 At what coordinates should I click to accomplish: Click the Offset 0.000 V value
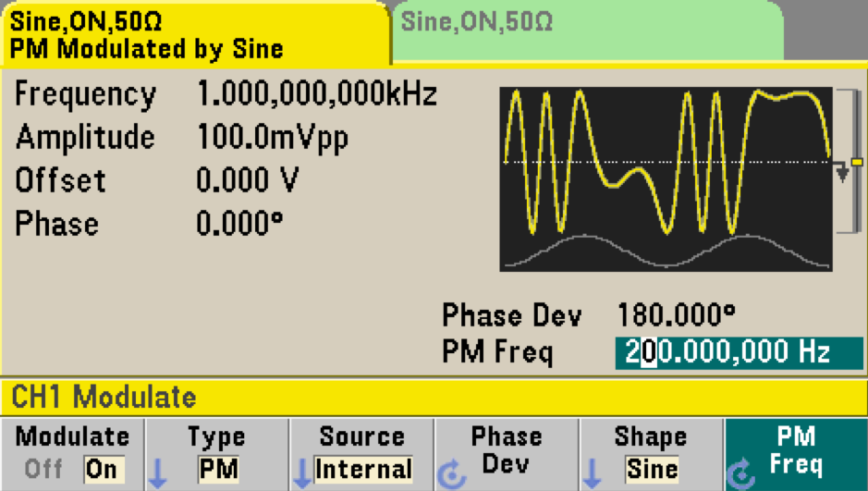point(248,180)
